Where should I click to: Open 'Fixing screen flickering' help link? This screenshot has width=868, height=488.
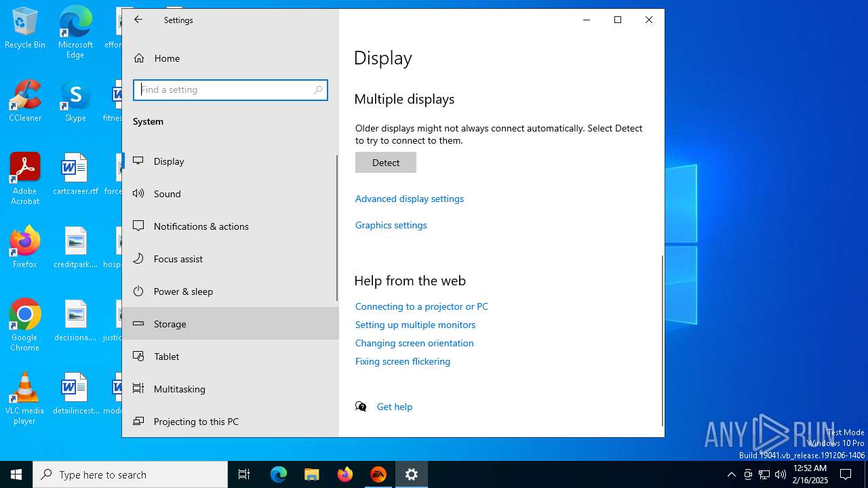point(403,361)
